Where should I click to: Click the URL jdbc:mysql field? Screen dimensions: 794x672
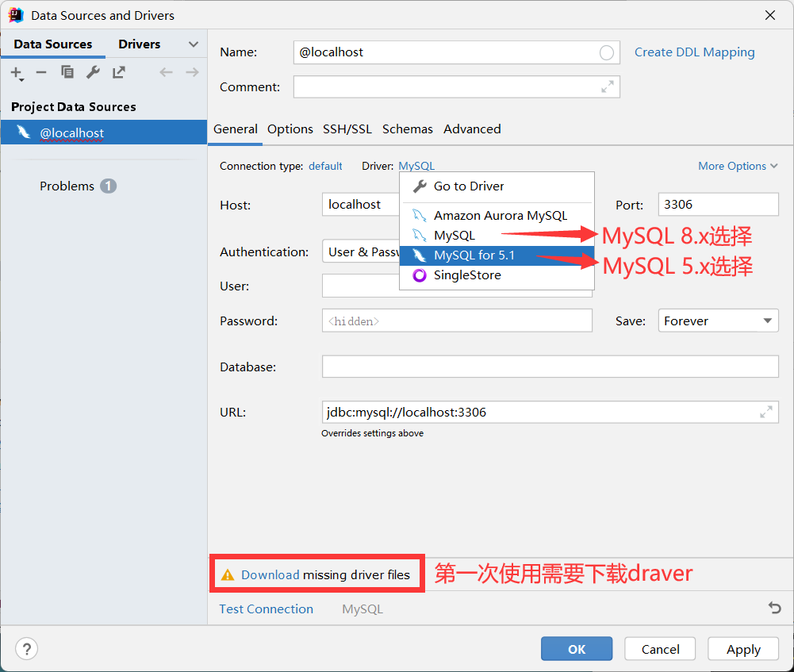(550, 412)
